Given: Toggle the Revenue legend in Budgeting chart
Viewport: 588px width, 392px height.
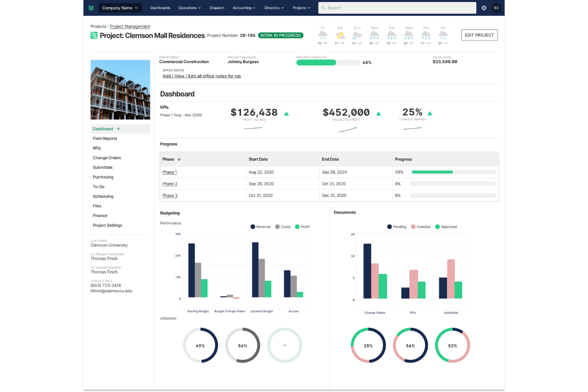Looking at the screenshot, I should (260, 227).
